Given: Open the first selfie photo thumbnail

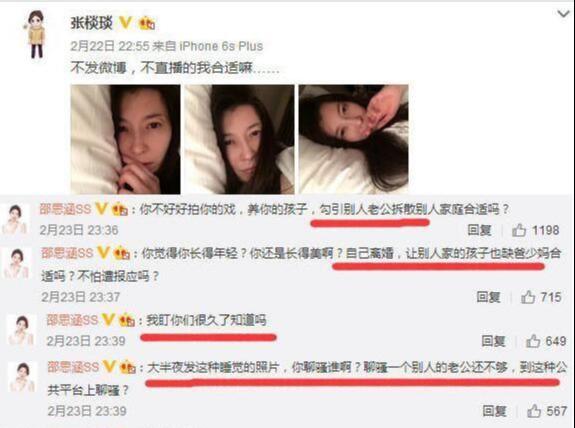Looking at the screenshot, I should (x=125, y=139).
